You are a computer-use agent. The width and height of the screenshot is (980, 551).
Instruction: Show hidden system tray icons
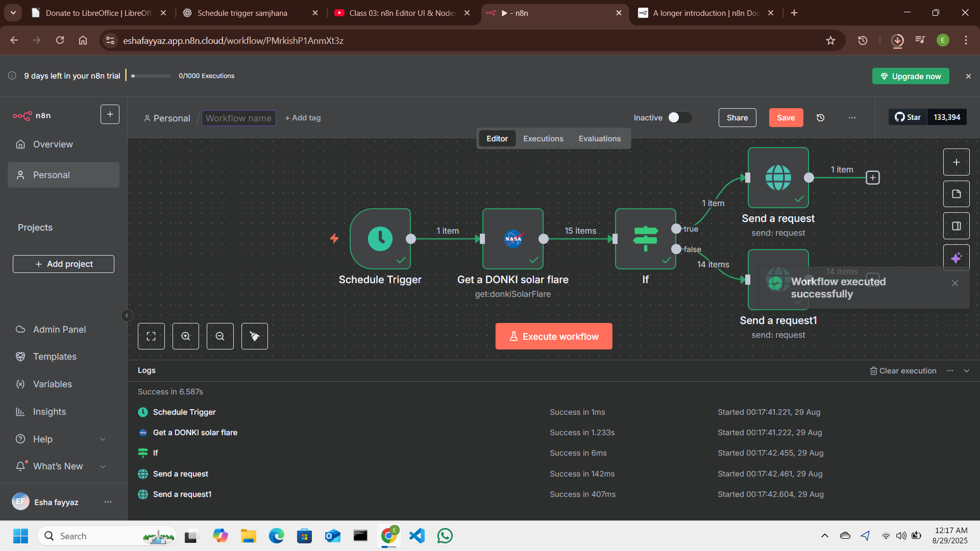coord(824,536)
